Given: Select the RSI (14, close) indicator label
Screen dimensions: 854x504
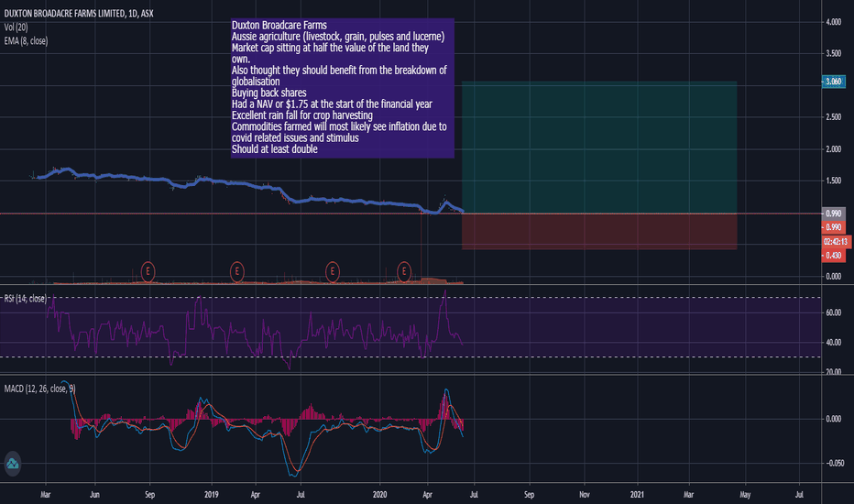Looking at the screenshot, I should pos(25,299).
